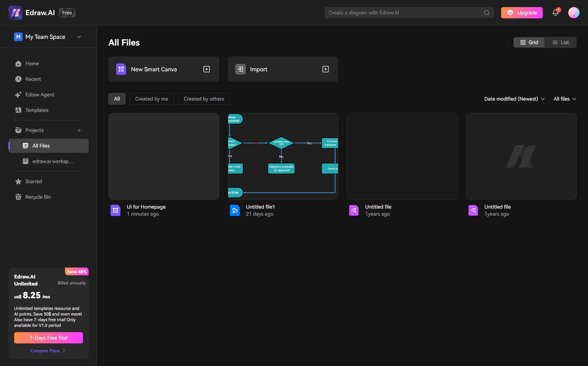
Task: Open the Starred files section
Action: [x=33, y=181]
